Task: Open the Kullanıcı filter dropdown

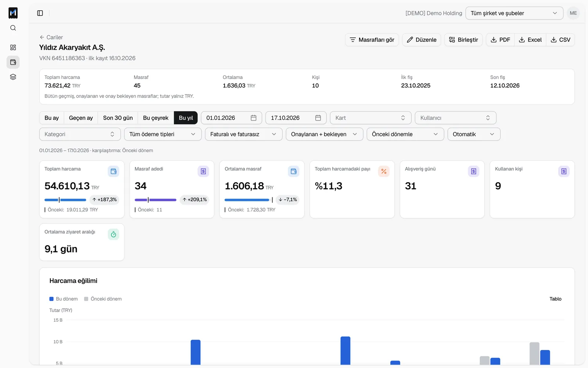Action: coord(456,118)
